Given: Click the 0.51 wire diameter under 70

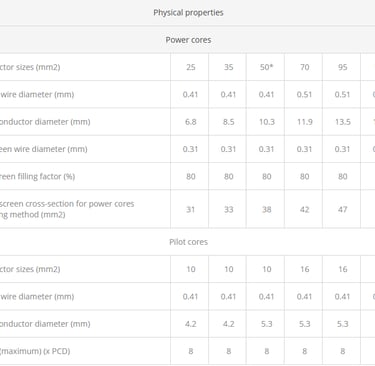Looking at the screenshot, I should (x=304, y=95).
